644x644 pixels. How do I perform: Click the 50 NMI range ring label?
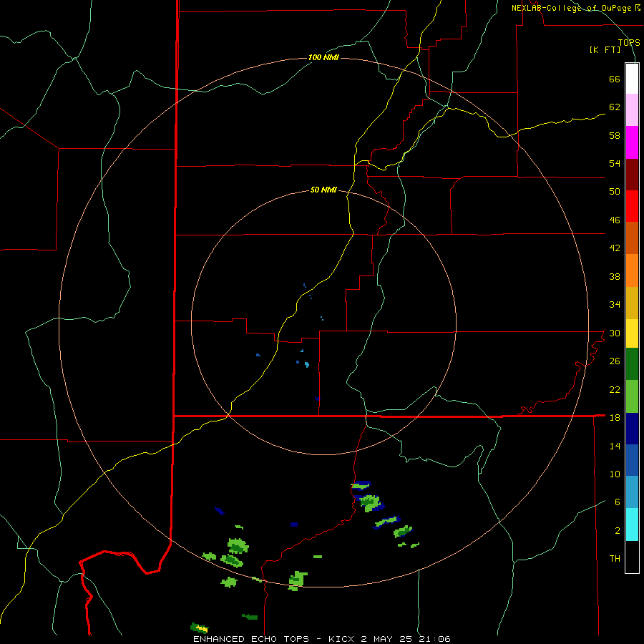[323, 190]
